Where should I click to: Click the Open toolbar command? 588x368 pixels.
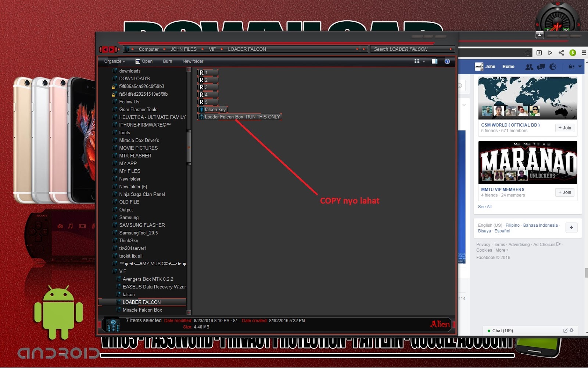144,61
